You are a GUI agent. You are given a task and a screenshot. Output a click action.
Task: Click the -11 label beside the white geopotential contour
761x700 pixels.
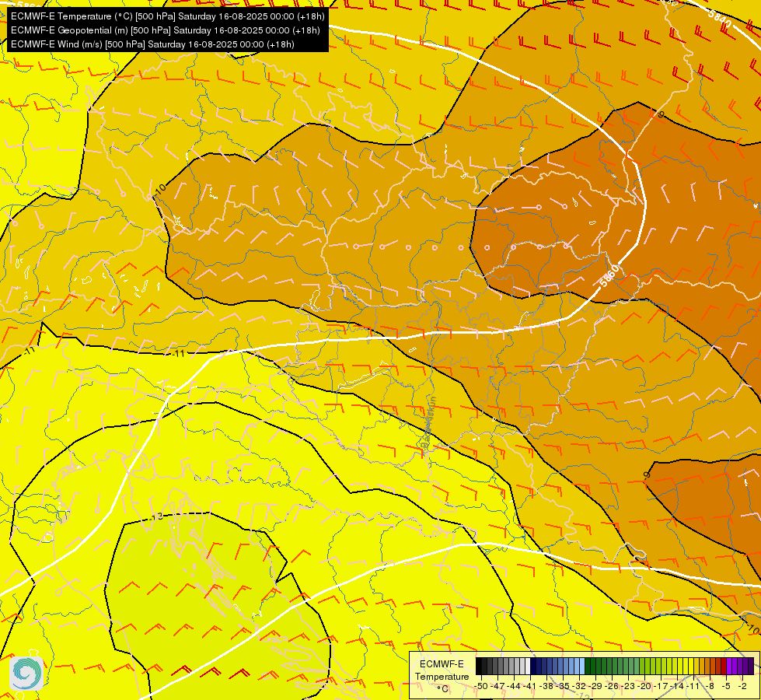pos(179,354)
